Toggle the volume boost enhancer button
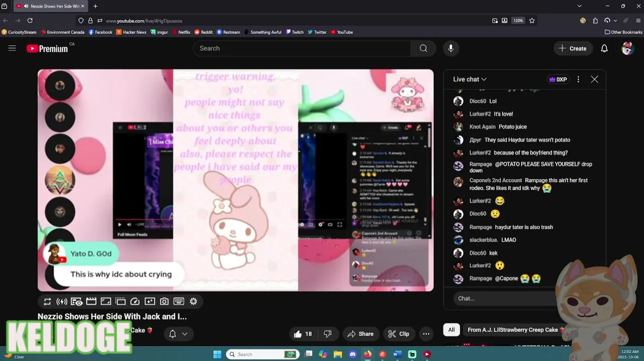The image size is (644, 361). [x=62, y=301]
